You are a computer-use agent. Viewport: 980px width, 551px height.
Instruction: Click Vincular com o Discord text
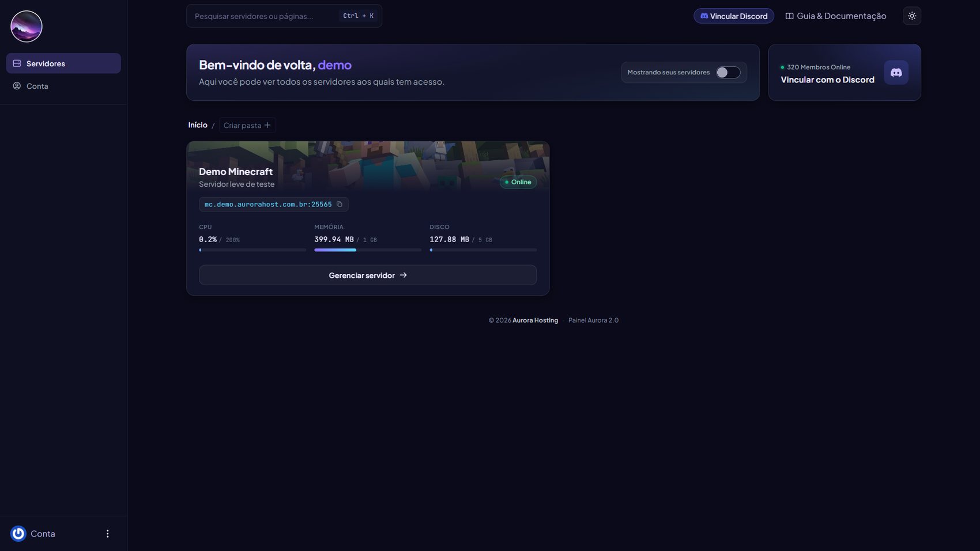click(827, 80)
